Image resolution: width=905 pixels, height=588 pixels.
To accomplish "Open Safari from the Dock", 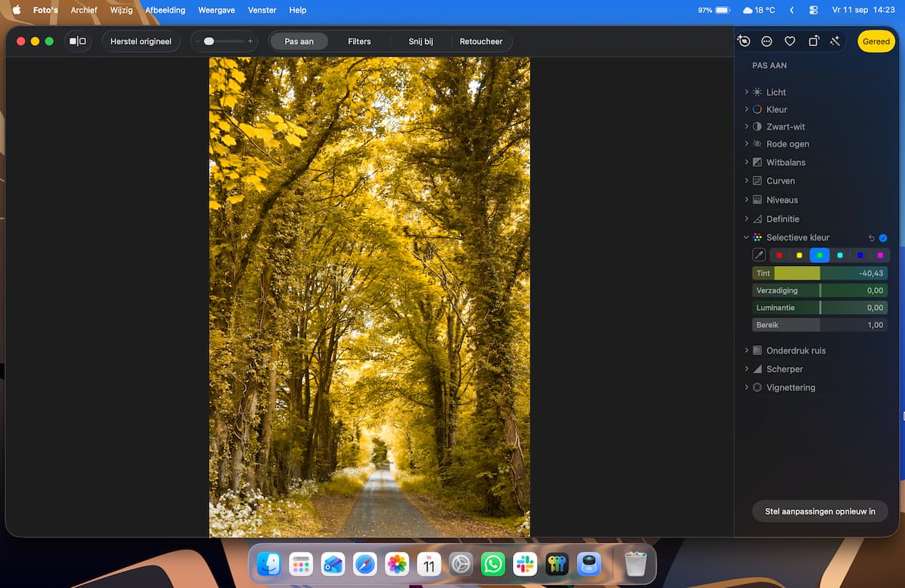I will click(x=365, y=564).
